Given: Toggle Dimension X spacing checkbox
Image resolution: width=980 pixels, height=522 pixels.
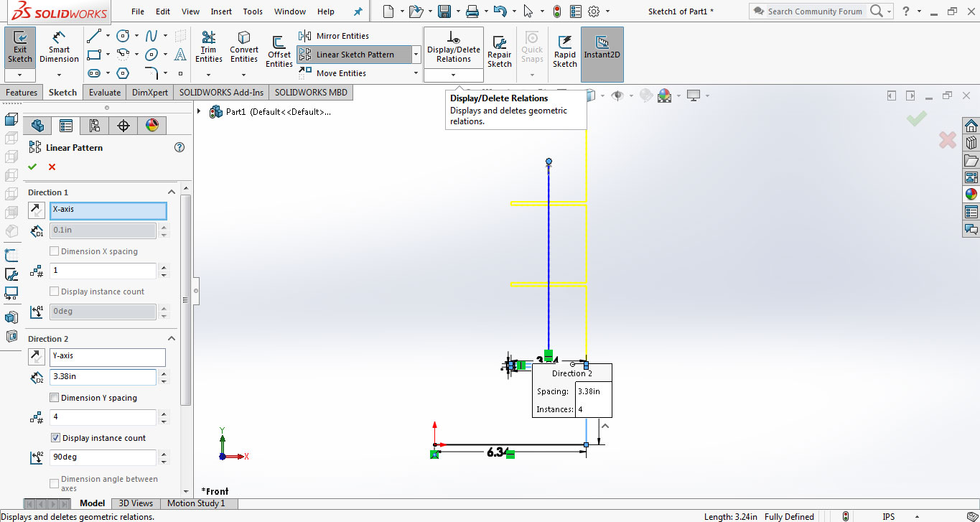Looking at the screenshot, I should coord(55,251).
